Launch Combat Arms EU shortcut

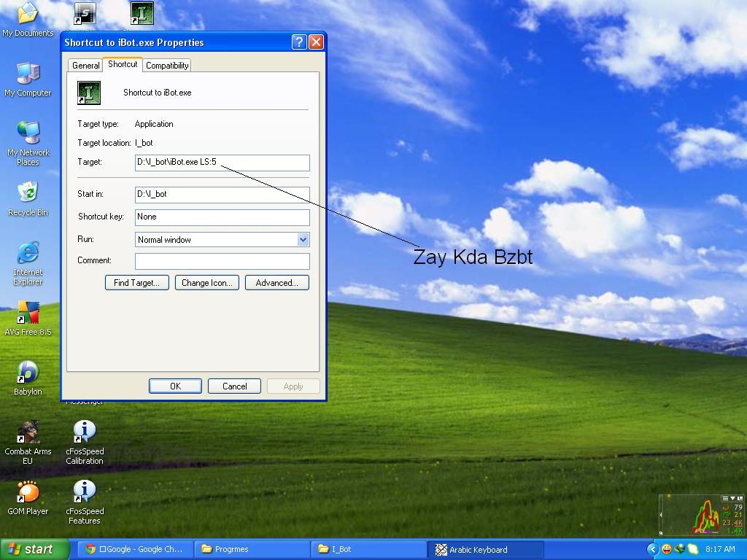(28, 443)
